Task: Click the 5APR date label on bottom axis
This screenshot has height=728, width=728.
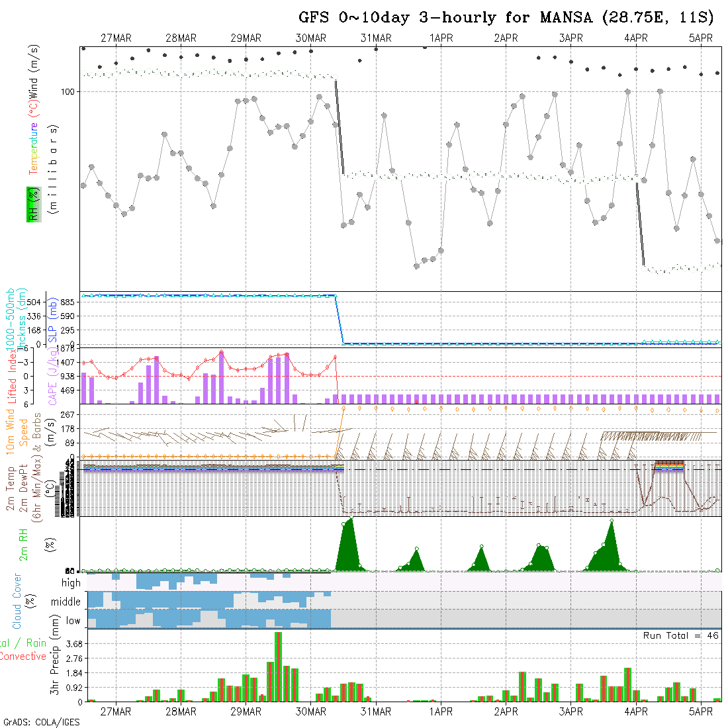Action: (x=700, y=711)
